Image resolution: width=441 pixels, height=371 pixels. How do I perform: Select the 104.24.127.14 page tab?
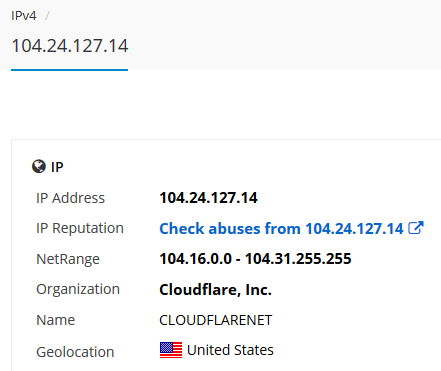pyautogui.click(x=70, y=46)
